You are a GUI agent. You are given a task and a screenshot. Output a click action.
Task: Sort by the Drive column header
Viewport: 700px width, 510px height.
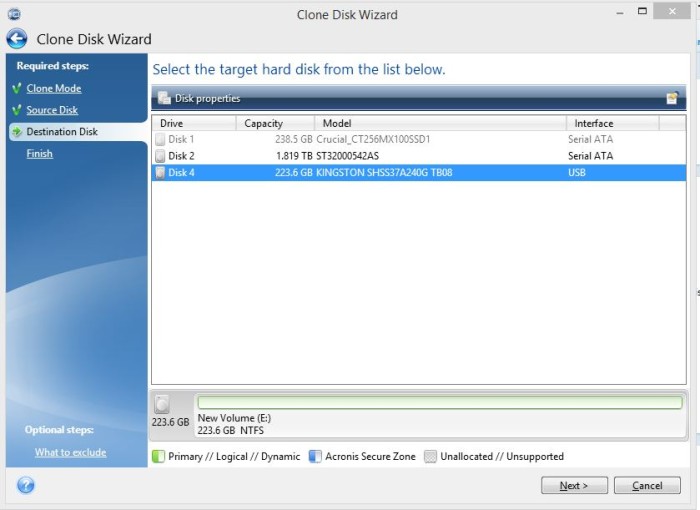click(194, 123)
